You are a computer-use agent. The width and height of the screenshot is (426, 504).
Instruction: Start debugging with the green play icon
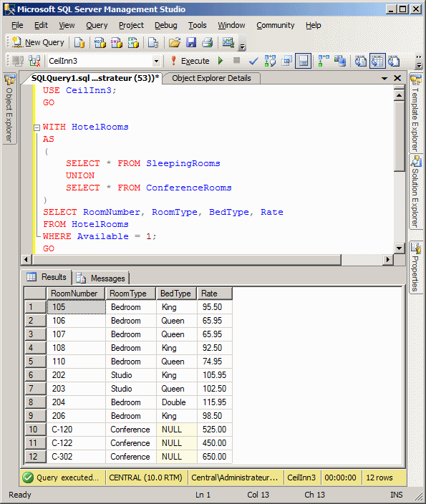click(221, 61)
